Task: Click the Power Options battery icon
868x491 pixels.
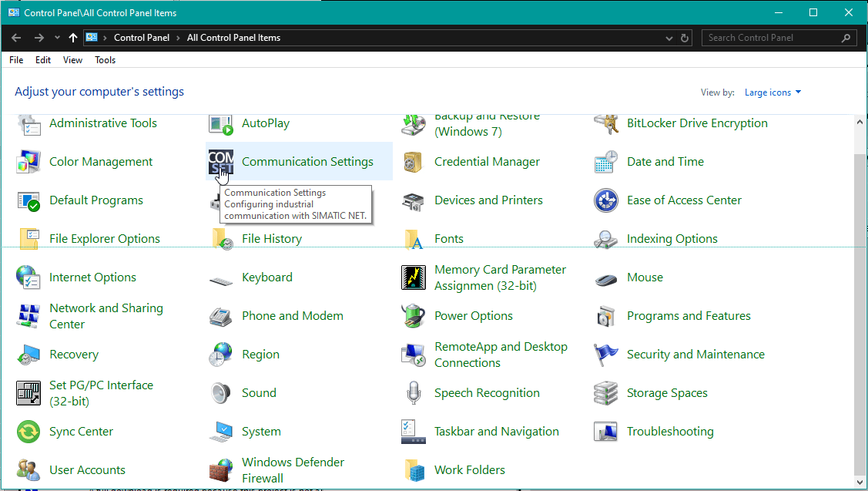Action: 413,316
